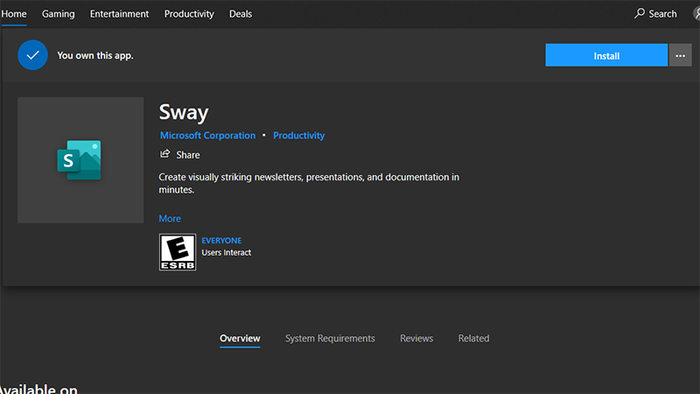Image resolution: width=700 pixels, height=394 pixels.
Task: Open the Productivity category link
Action: [299, 135]
